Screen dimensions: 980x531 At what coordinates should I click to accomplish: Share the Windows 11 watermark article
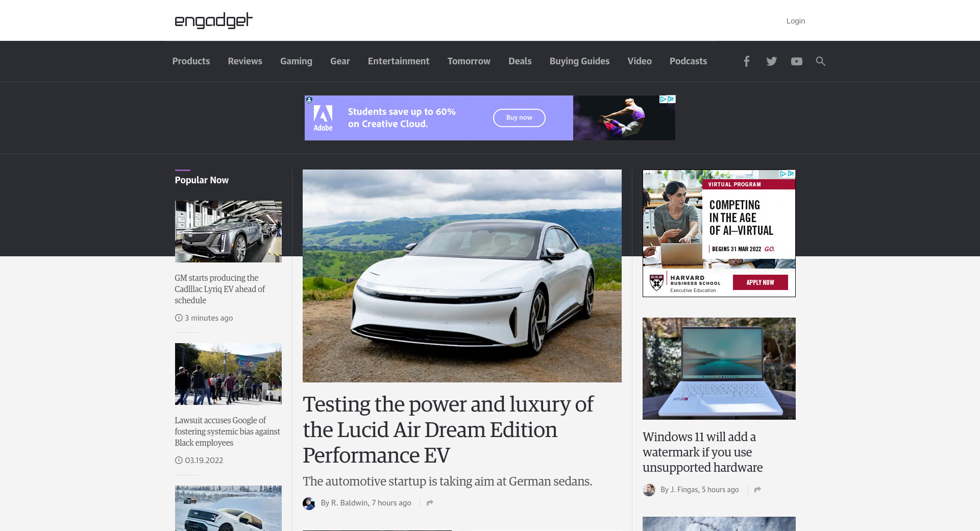point(757,490)
